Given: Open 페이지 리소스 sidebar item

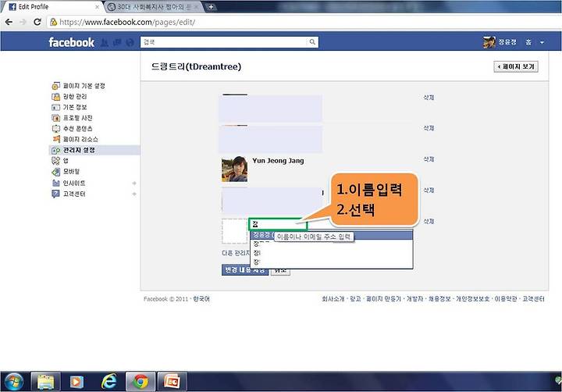Looking at the screenshot, I should point(75,139).
